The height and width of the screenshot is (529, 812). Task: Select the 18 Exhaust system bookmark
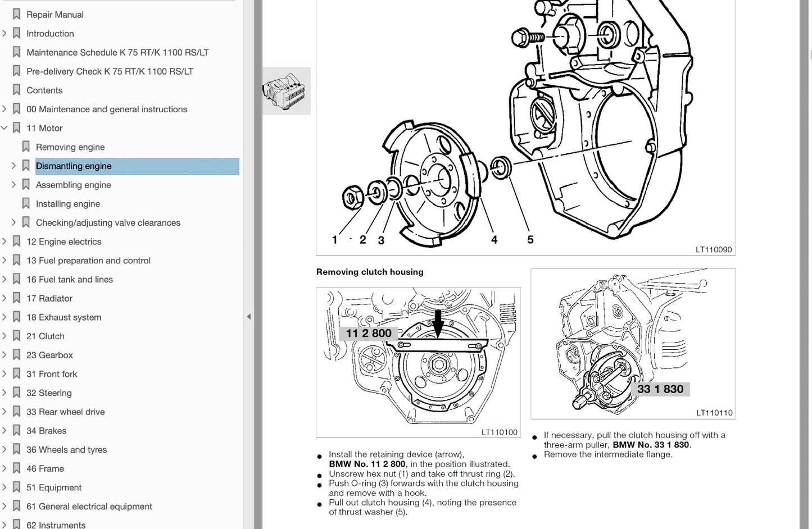63,317
